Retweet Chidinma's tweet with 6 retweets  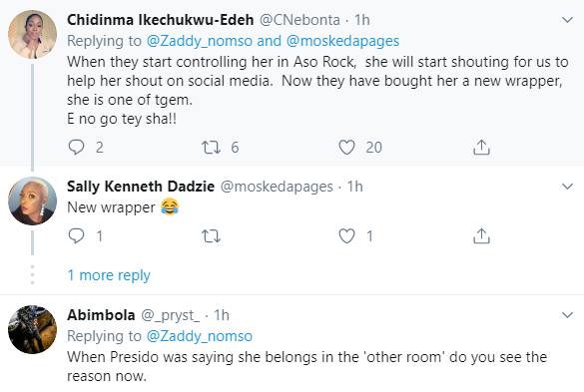point(212,147)
